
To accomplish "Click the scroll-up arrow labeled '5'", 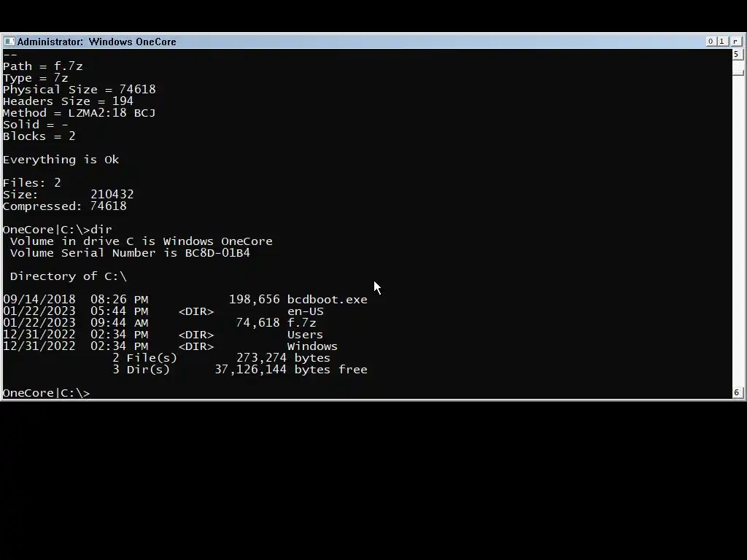I will tap(737, 54).
